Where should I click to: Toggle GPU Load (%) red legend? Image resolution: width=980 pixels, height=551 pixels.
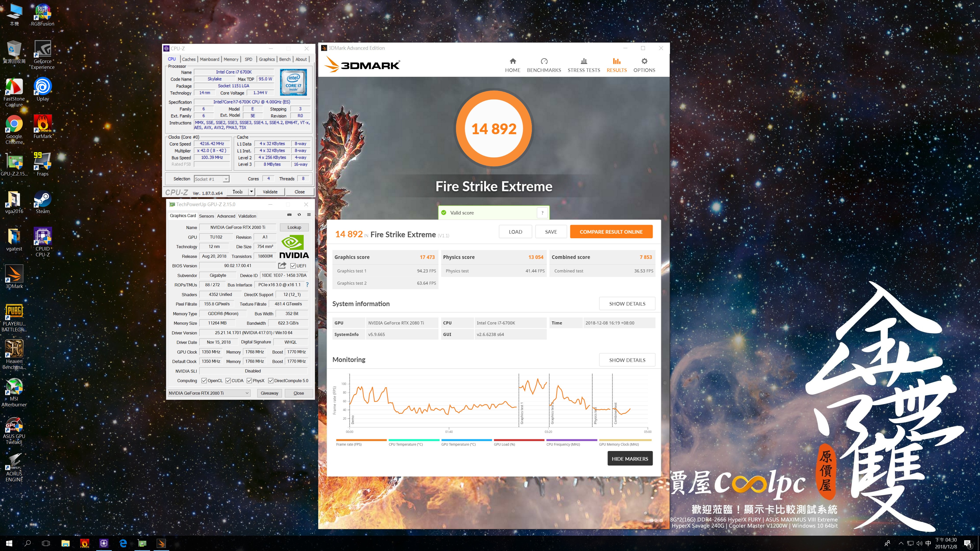519,443
